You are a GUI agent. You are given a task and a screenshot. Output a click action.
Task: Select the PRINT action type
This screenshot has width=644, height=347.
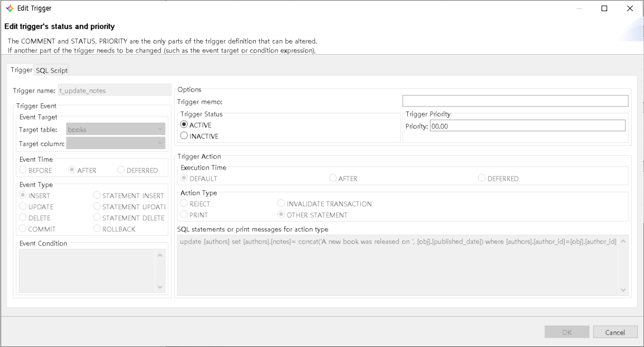[184, 215]
